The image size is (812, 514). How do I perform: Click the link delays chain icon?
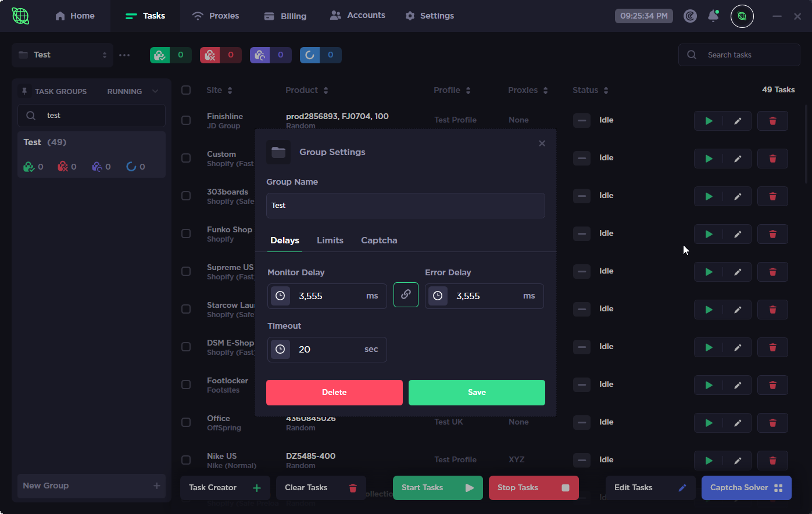tap(406, 295)
